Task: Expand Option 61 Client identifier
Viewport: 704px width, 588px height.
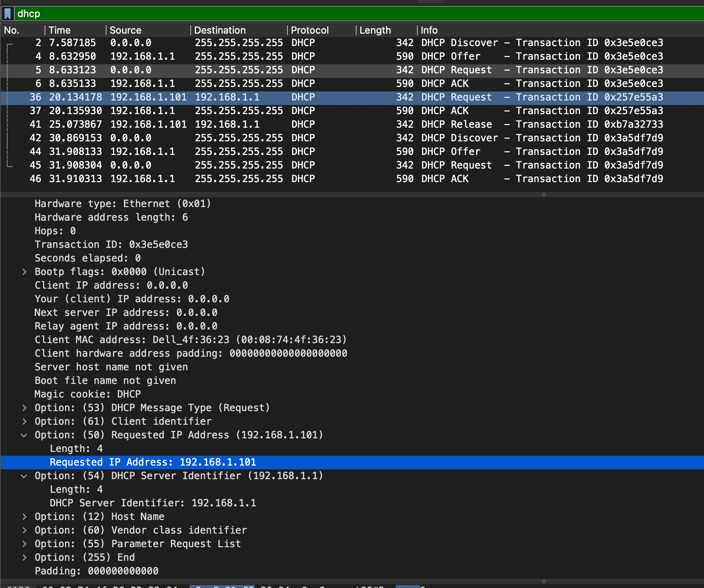Action: (24, 421)
